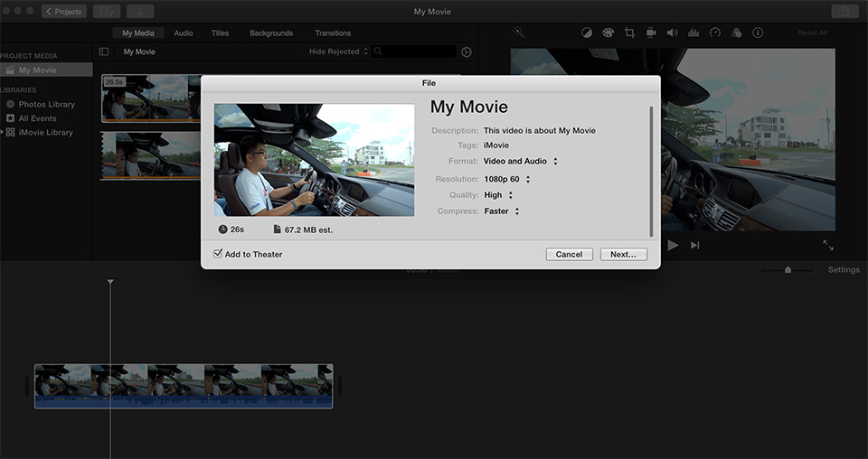Edit the My Movie export title
Viewport: 868px width, 459px height.
(x=469, y=107)
